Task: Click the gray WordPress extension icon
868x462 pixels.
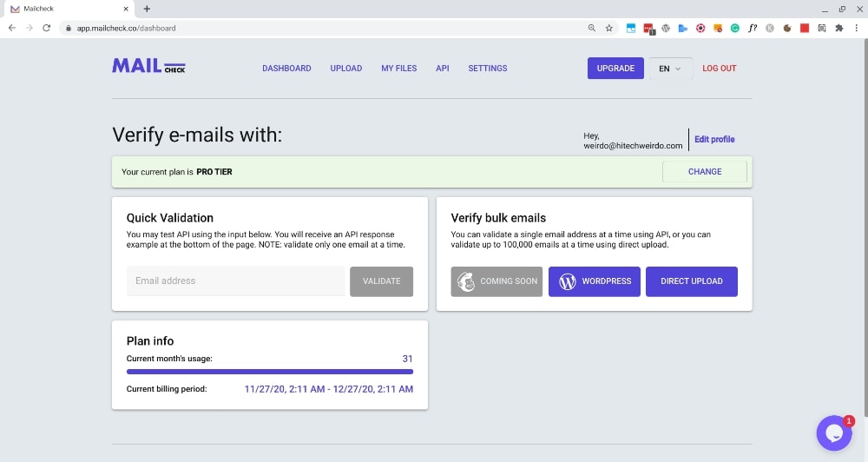Action: pyautogui.click(x=666, y=28)
